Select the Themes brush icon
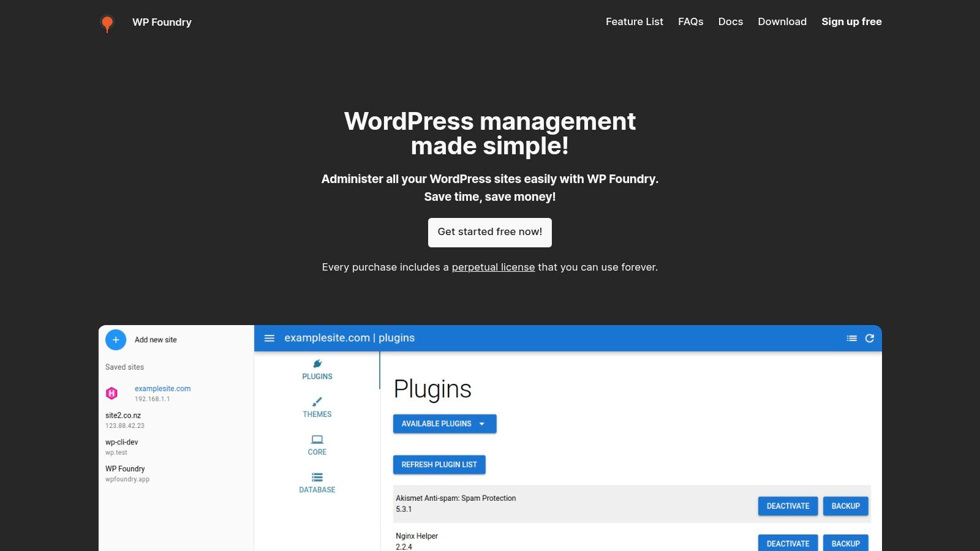Image resolution: width=980 pixels, height=551 pixels. click(x=317, y=402)
